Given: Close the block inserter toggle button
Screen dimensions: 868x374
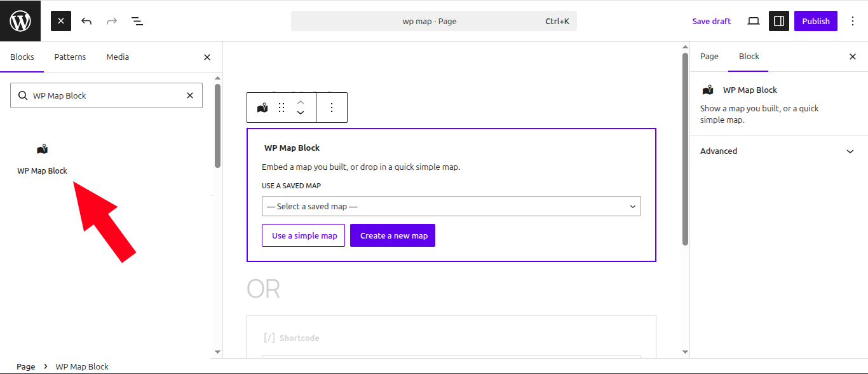Looking at the screenshot, I should (61, 21).
